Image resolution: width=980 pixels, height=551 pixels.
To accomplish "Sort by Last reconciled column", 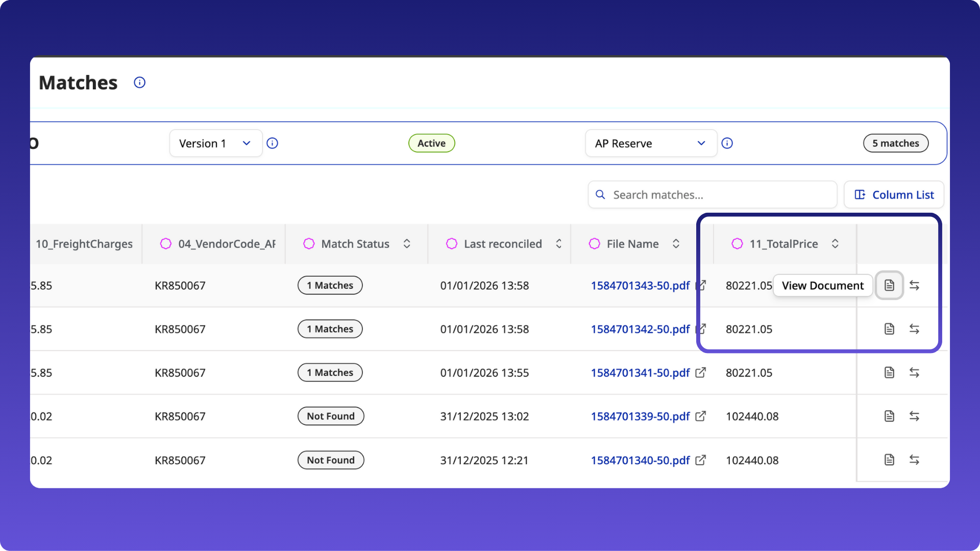I will 559,244.
